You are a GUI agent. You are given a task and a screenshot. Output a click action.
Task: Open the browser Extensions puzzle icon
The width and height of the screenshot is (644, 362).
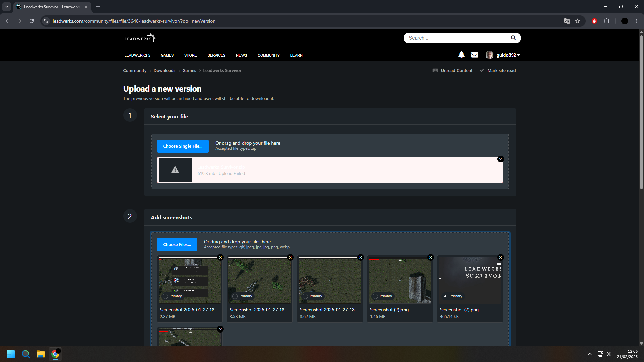[x=606, y=21]
